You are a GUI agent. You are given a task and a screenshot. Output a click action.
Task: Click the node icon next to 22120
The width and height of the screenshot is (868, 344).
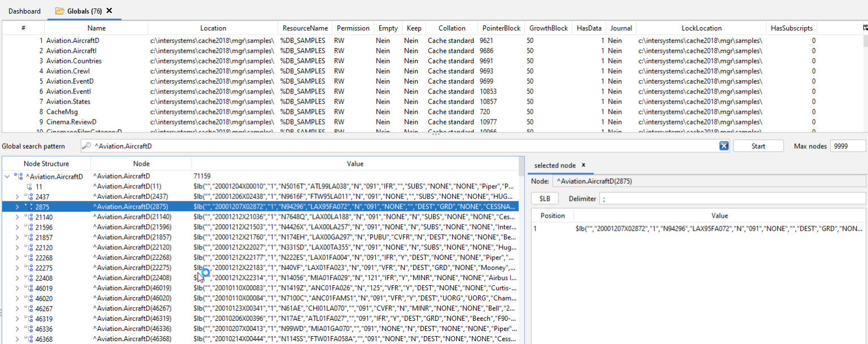coord(29,247)
